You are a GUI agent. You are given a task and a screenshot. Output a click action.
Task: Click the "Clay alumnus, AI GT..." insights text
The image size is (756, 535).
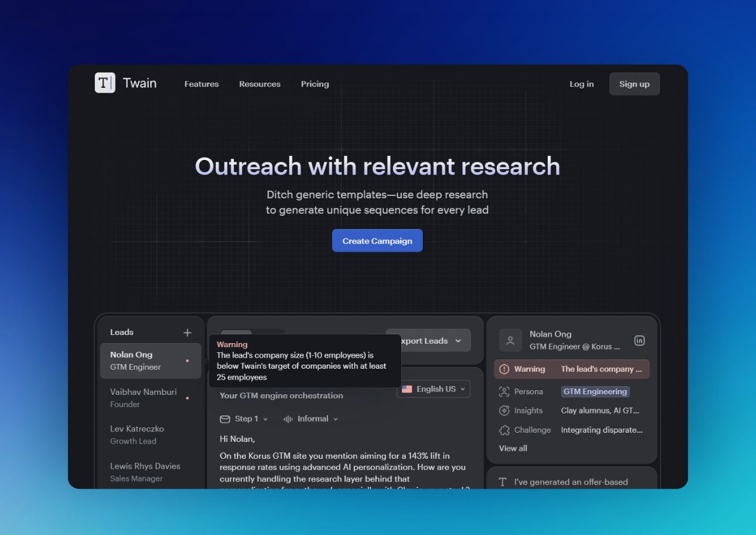[x=600, y=411]
